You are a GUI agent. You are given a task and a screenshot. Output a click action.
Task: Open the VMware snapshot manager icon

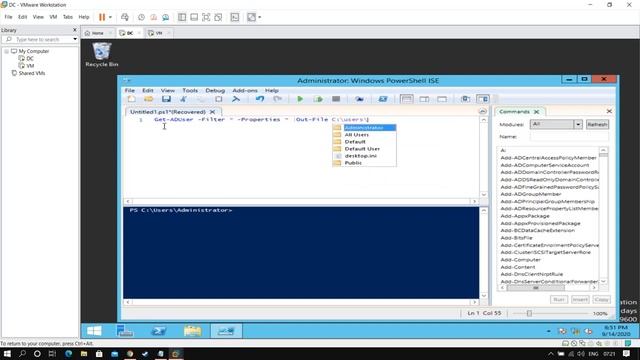166,17
